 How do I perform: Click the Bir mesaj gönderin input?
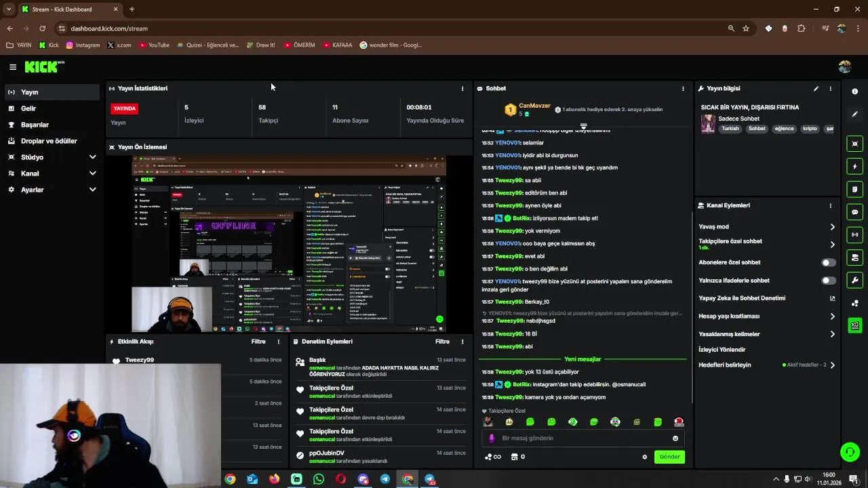(583, 439)
